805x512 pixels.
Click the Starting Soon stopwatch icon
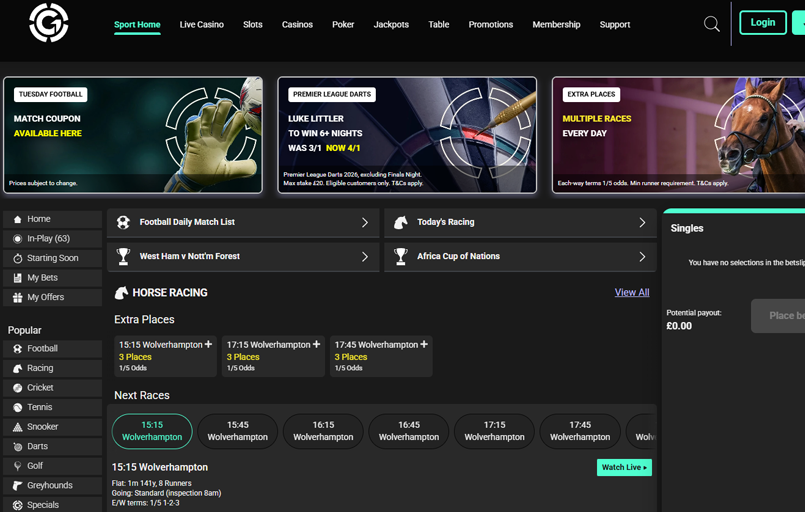(17, 258)
